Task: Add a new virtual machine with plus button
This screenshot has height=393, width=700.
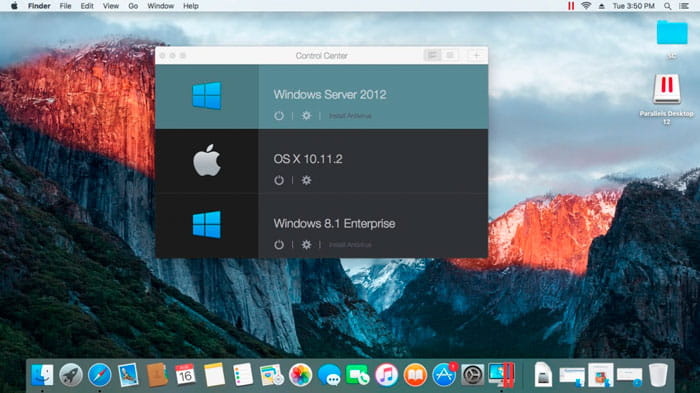Action: coord(476,55)
